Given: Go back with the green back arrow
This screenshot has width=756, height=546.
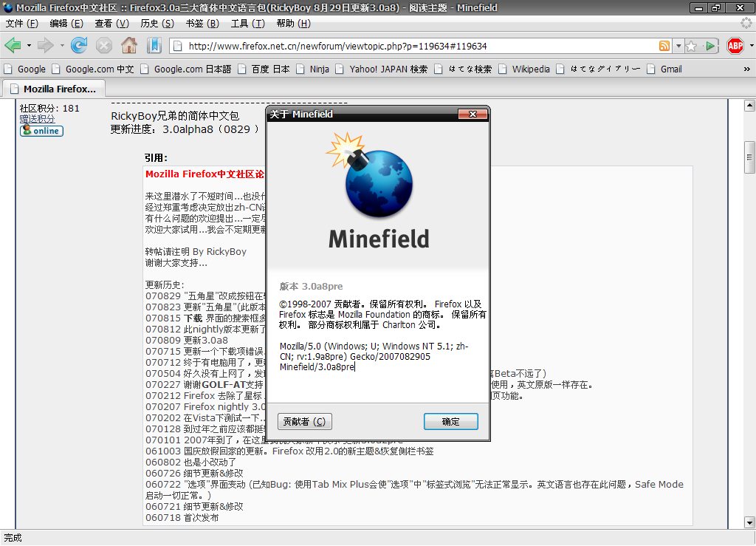Looking at the screenshot, I should pyautogui.click(x=13, y=46).
